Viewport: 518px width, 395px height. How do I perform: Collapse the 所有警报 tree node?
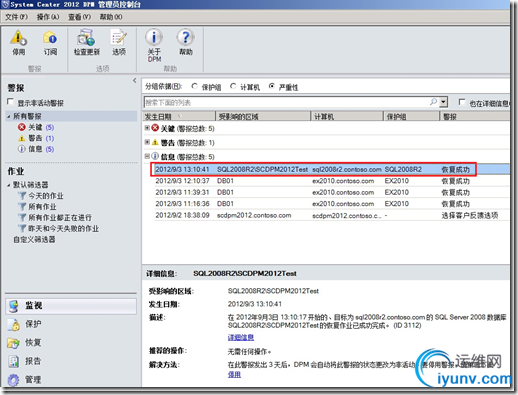pyautogui.click(x=9, y=116)
